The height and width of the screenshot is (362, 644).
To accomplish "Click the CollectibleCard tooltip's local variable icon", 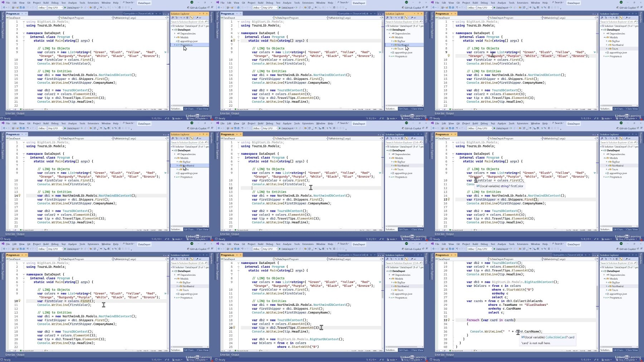I will coord(523,337).
